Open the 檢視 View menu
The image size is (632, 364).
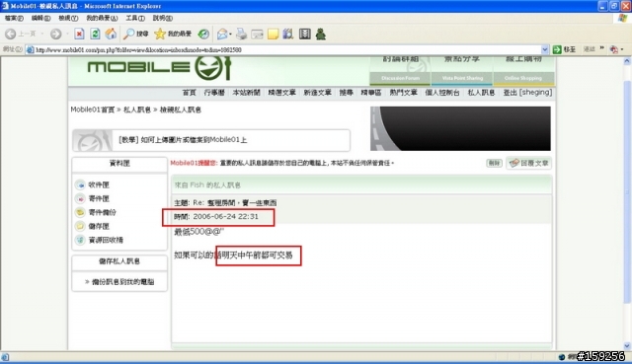point(68,18)
